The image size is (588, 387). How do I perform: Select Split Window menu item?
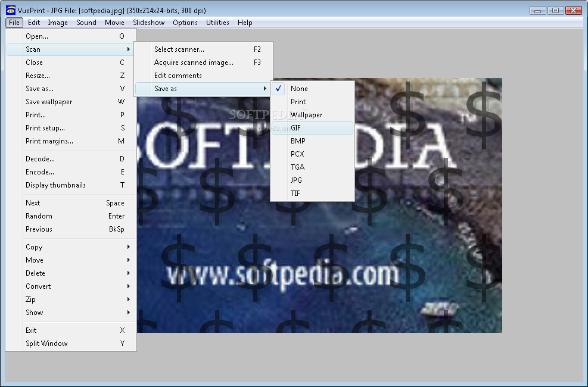tap(71, 344)
